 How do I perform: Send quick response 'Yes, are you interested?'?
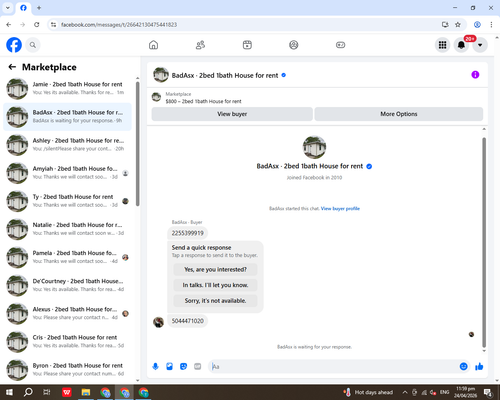coord(215,269)
